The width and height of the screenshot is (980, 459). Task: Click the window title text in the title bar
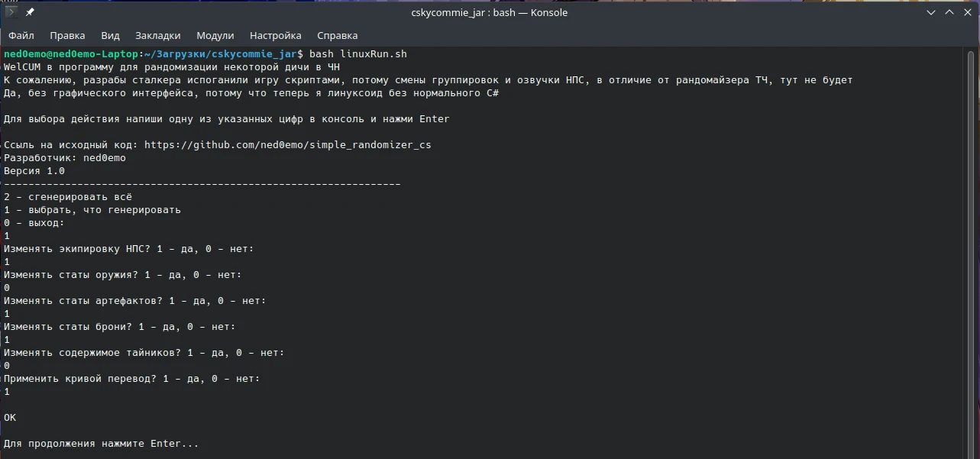(489, 12)
